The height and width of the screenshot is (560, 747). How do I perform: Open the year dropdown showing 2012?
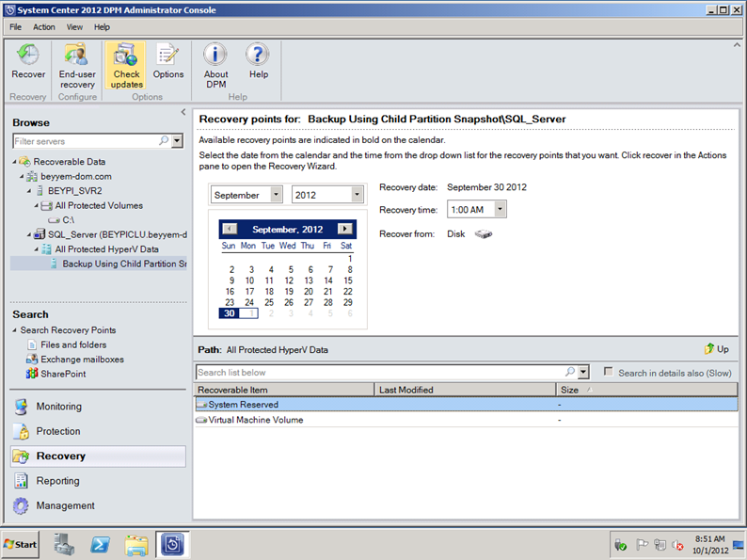coord(357,195)
